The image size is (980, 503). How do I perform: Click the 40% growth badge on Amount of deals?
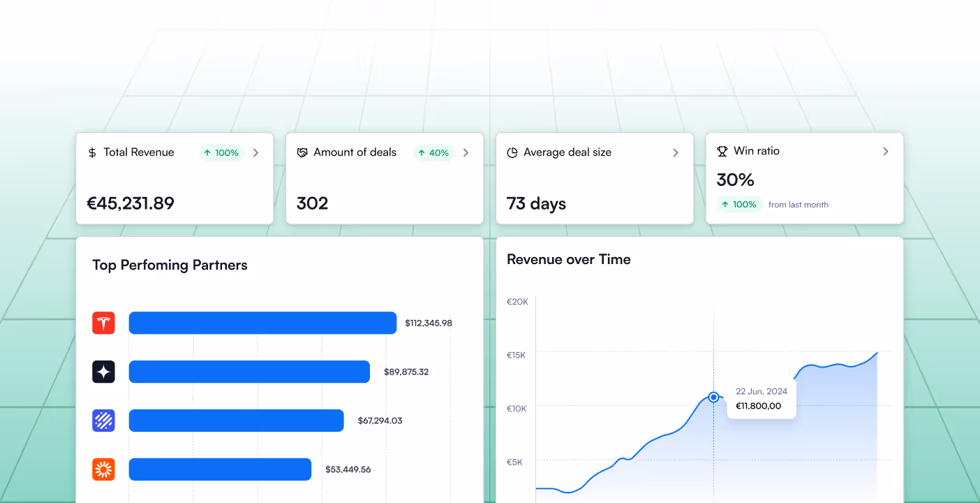click(434, 152)
